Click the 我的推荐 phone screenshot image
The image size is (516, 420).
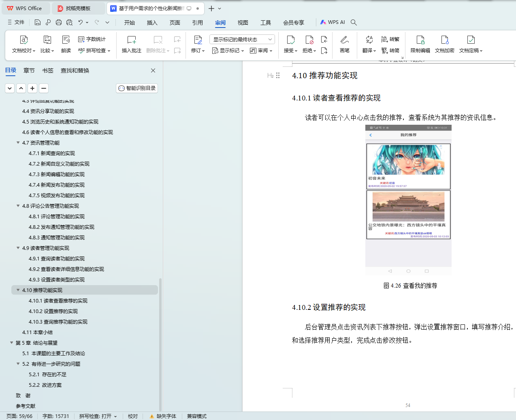(x=408, y=200)
